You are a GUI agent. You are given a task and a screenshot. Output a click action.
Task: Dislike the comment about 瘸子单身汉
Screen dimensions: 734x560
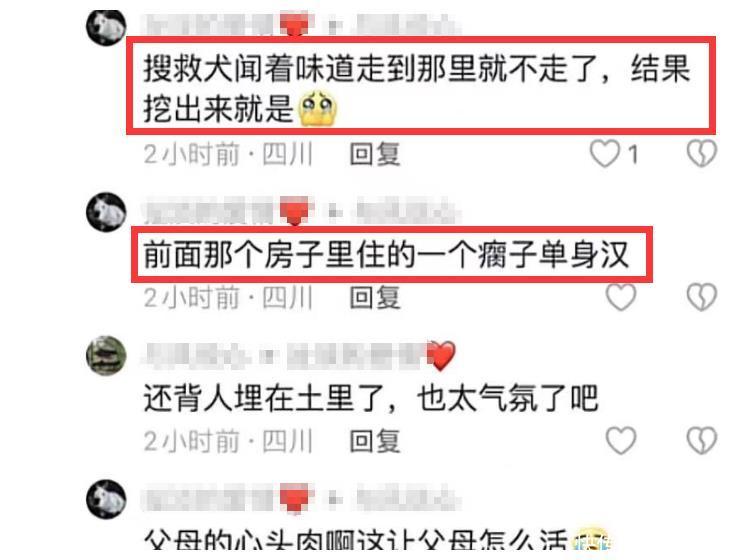click(x=701, y=297)
